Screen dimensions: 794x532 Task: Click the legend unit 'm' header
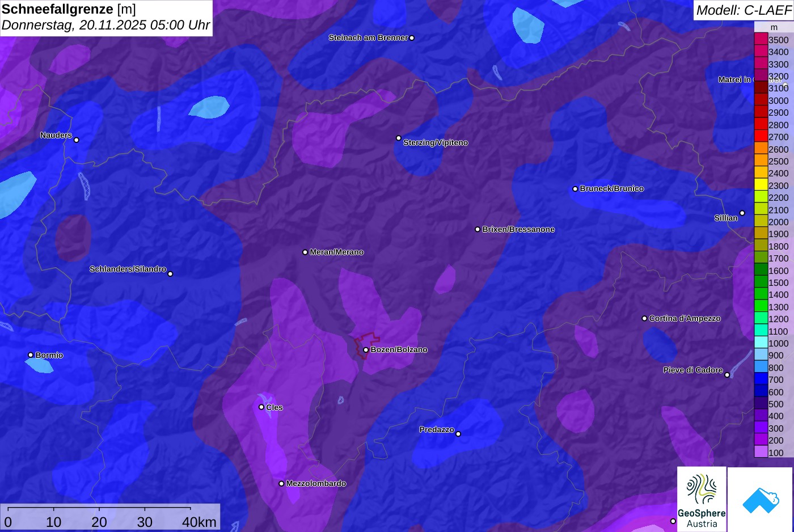[x=774, y=27]
